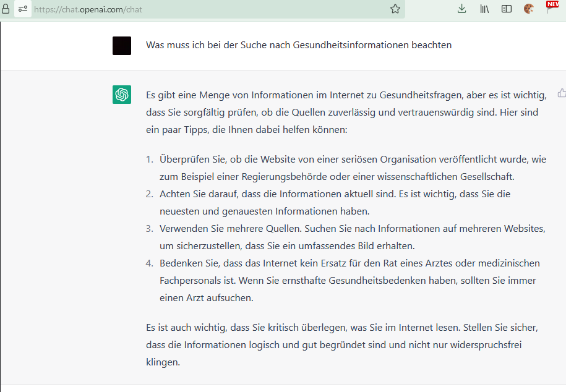Open the downloads arrow icon
The width and height of the screenshot is (566, 392).
(x=461, y=9)
